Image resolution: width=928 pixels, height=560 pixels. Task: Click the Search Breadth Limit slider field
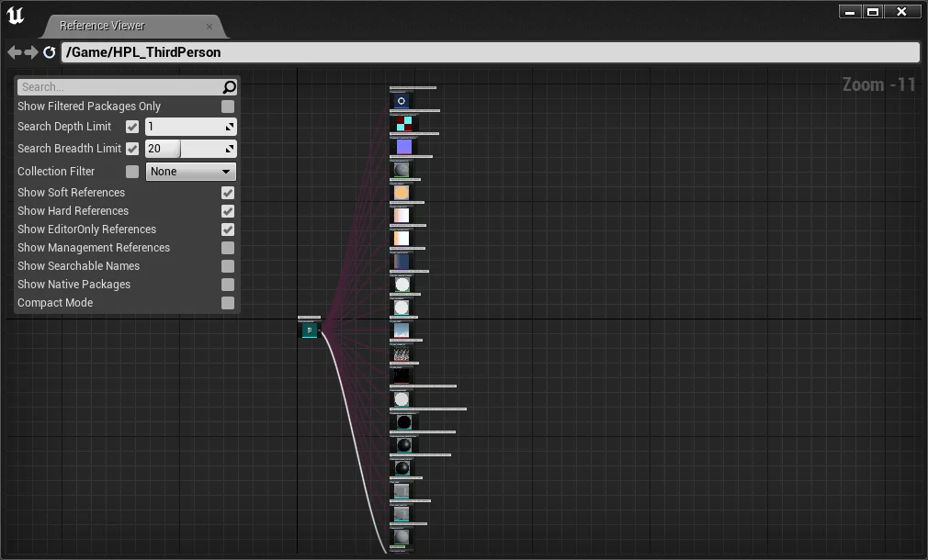point(184,149)
